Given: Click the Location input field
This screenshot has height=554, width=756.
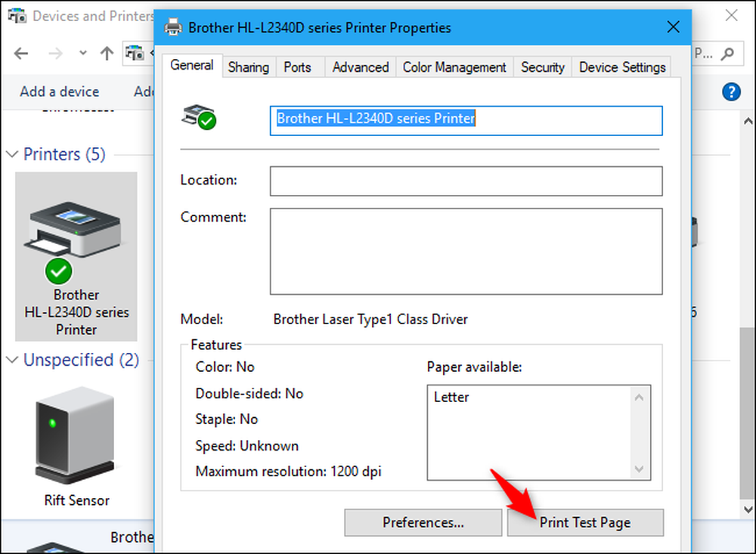Looking at the screenshot, I should [466, 181].
